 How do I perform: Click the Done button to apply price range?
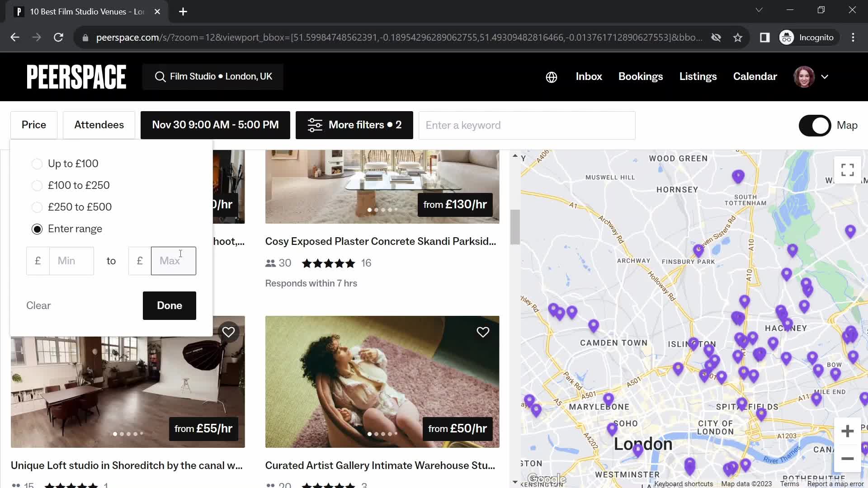pyautogui.click(x=170, y=305)
